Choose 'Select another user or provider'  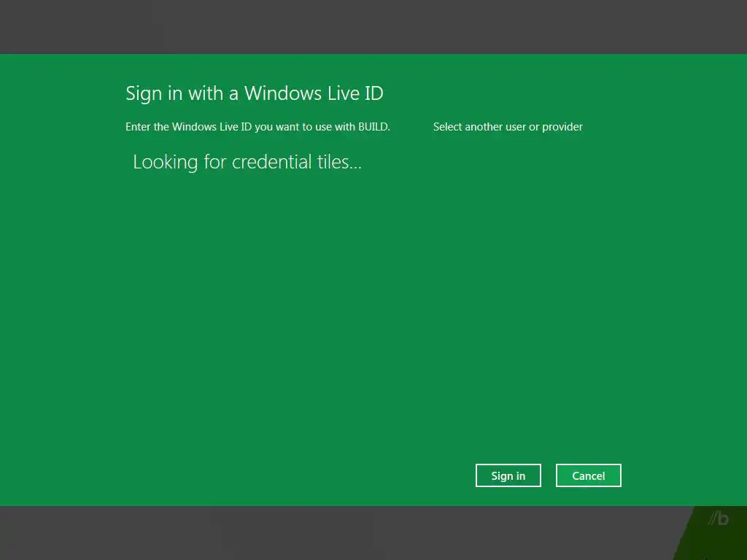coord(508,127)
